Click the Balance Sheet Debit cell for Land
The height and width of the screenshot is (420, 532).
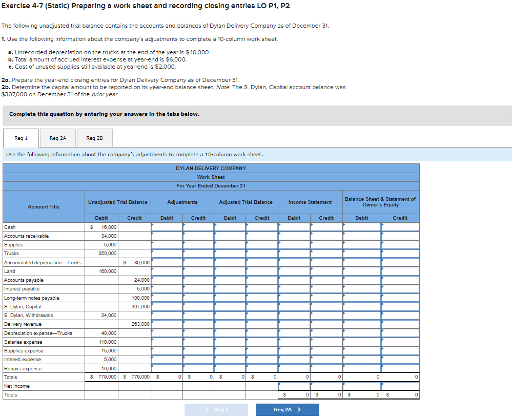coord(361,271)
